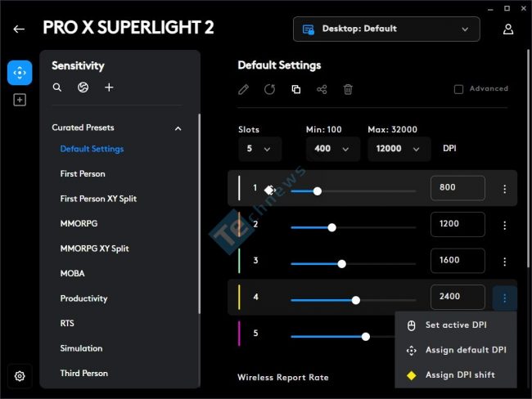Click the Max: 32000 label
The width and height of the screenshot is (532, 399).
(x=393, y=129)
